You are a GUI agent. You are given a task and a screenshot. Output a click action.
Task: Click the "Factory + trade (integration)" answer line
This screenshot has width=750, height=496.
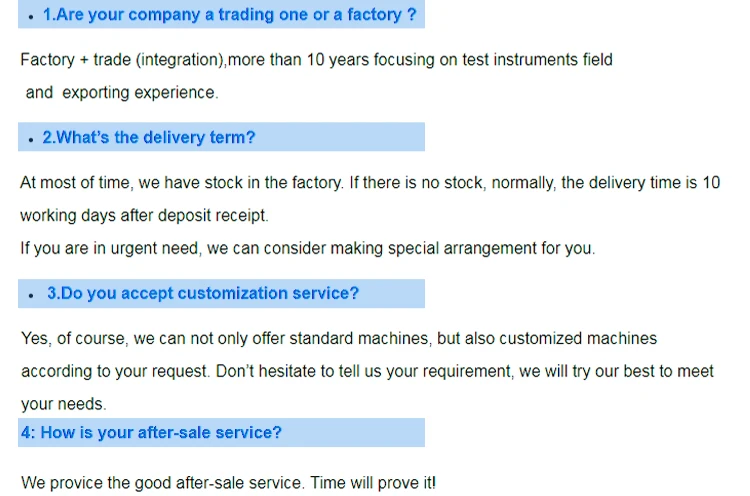pos(122,60)
